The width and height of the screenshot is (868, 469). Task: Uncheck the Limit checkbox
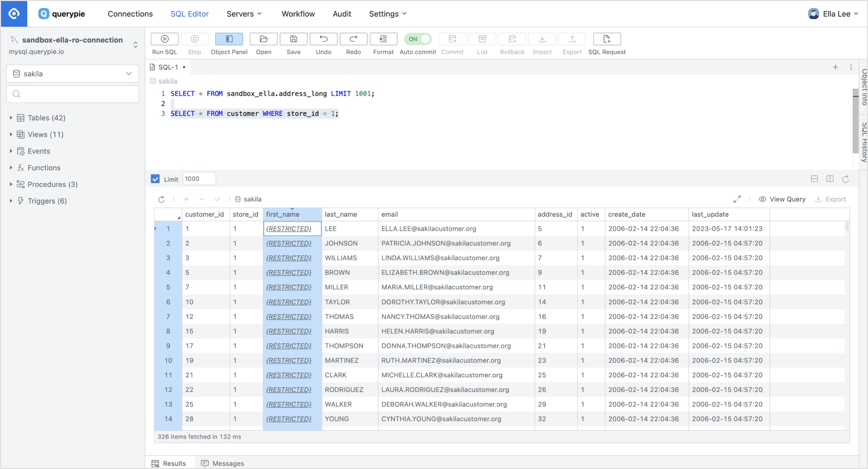(155, 179)
